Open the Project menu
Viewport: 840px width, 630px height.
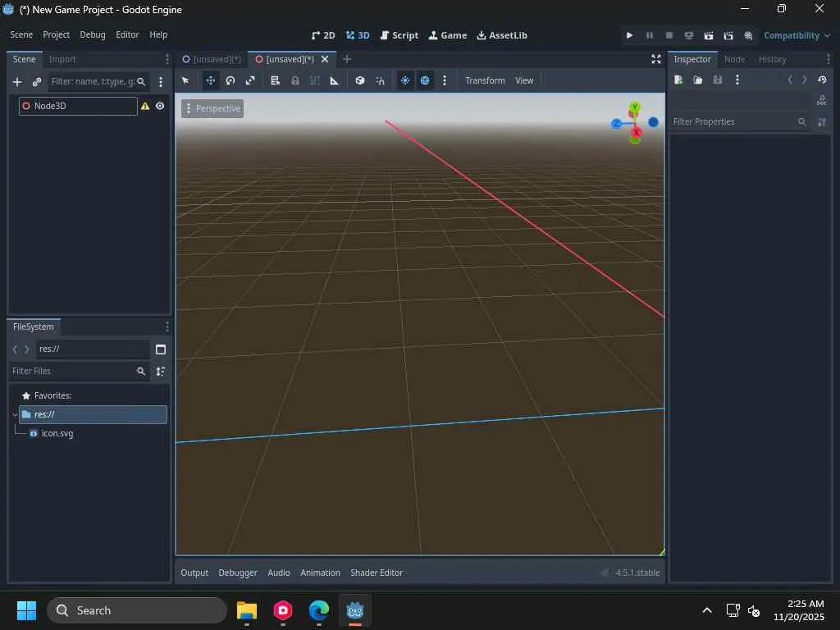pos(56,34)
